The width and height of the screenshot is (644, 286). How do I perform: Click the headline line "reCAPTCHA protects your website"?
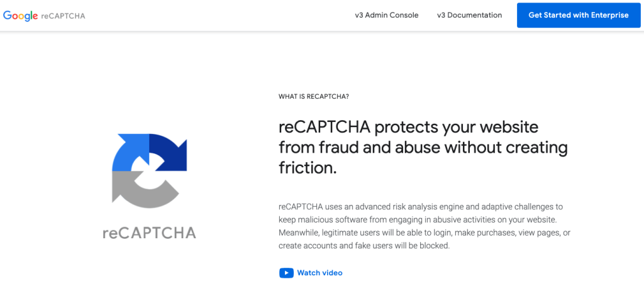click(x=408, y=127)
